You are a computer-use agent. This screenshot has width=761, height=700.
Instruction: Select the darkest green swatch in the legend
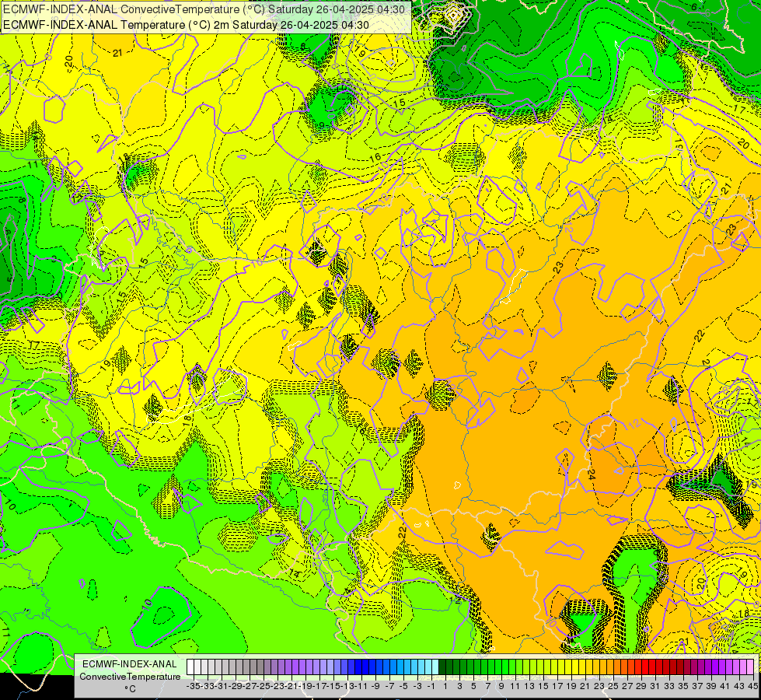[x=442, y=667]
